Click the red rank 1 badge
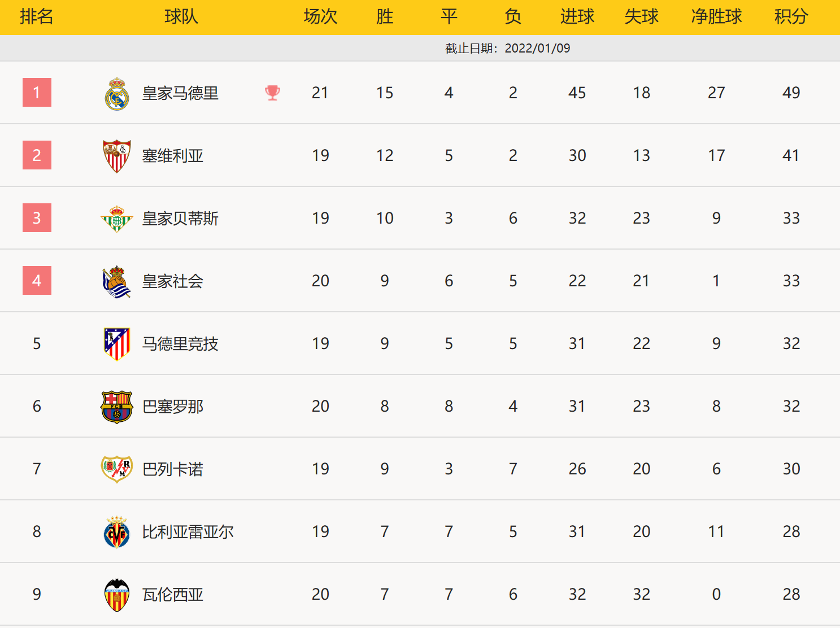 click(37, 93)
